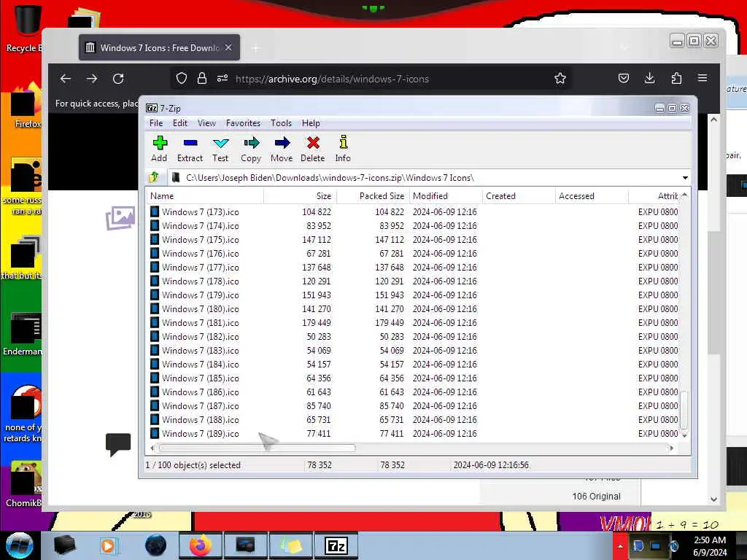Click file list vertical scrollbar down arrow
The image size is (747, 560).
[684, 435]
